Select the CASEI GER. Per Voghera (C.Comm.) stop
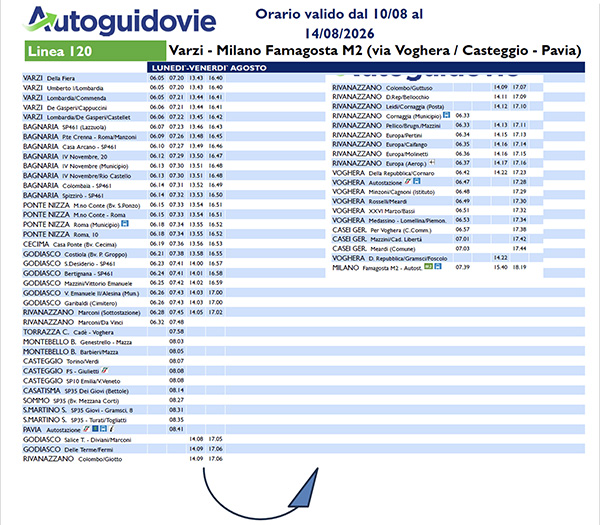Image resolution: width=600 pixels, height=525 pixels. [x=382, y=230]
